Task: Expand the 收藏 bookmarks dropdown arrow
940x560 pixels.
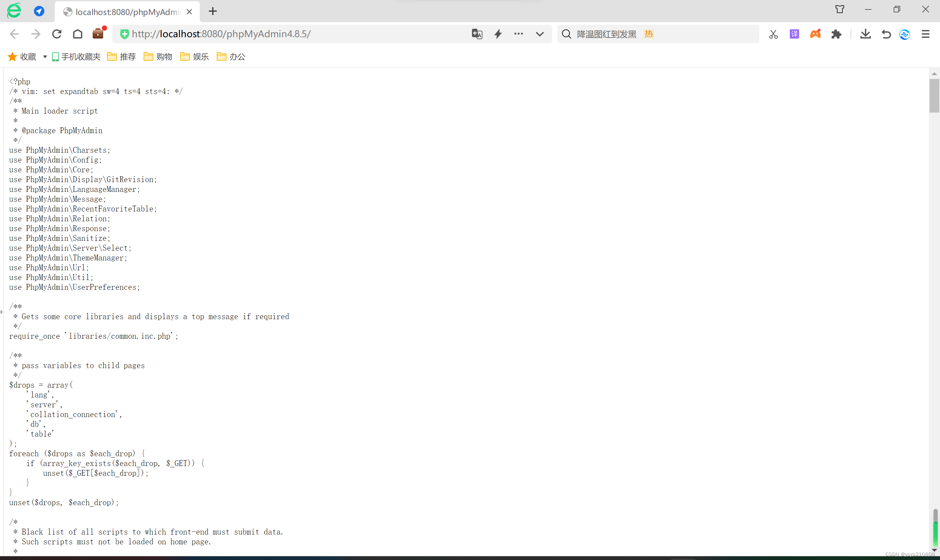Action: pyautogui.click(x=44, y=56)
